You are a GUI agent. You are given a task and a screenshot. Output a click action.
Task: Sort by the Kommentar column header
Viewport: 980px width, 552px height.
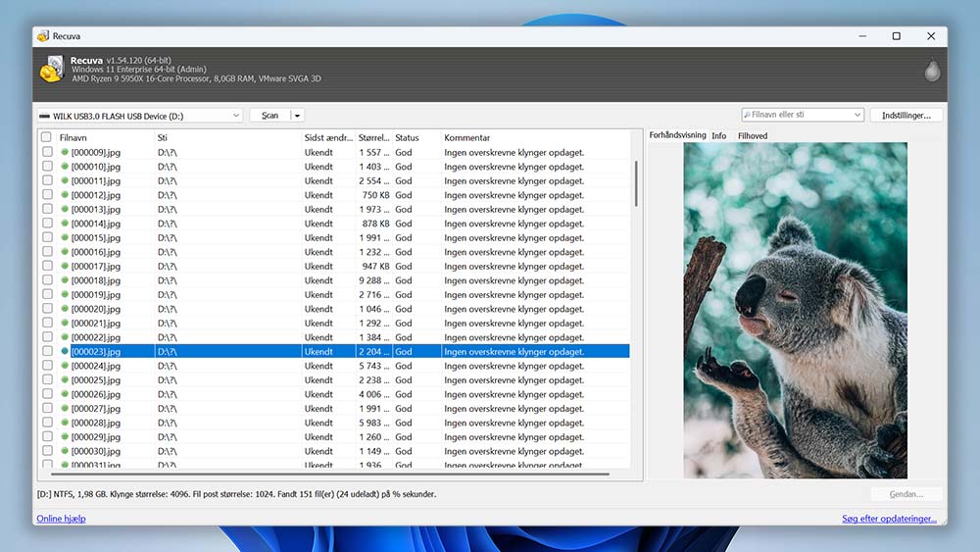(466, 137)
